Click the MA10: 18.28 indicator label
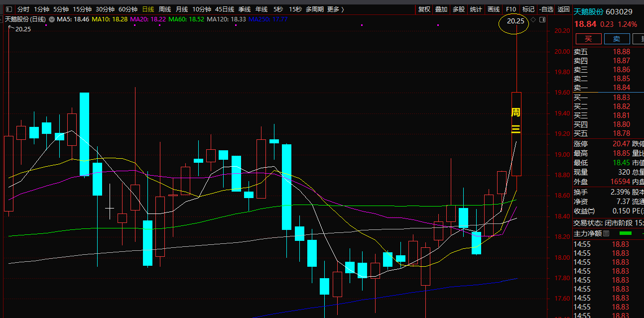This screenshot has height=318, width=644. point(110,19)
